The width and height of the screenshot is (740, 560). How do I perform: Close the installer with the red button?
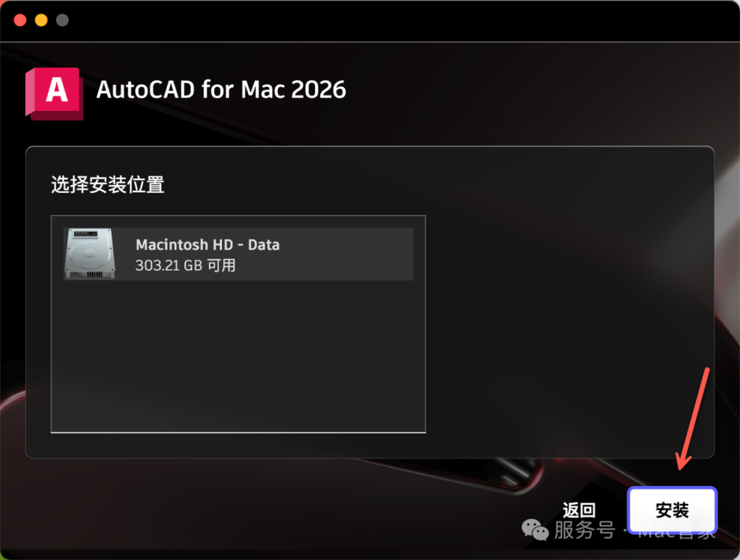coord(20,21)
